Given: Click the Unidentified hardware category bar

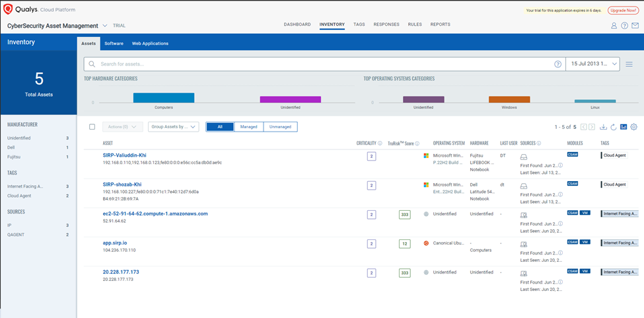Looking at the screenshot, I should (x=291, y=99).
